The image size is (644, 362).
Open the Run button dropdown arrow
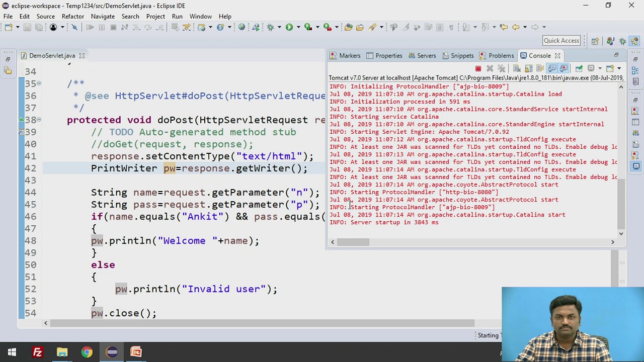click(298, 27)
